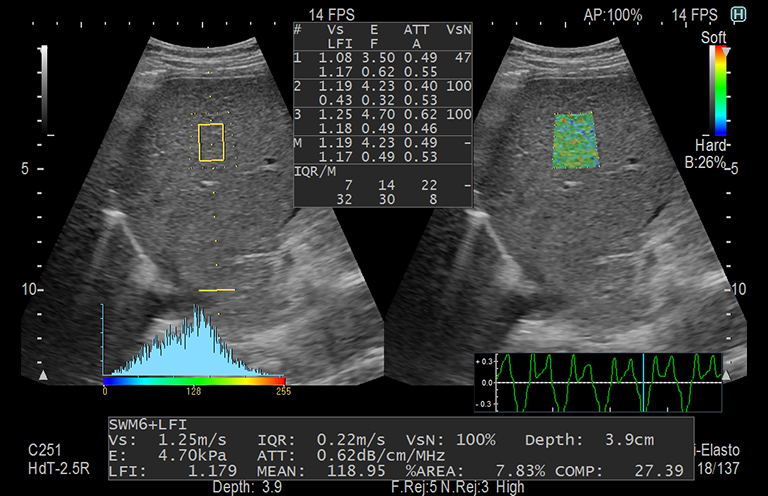
Task: Click the green strain waveform graph
Action: 597,381
